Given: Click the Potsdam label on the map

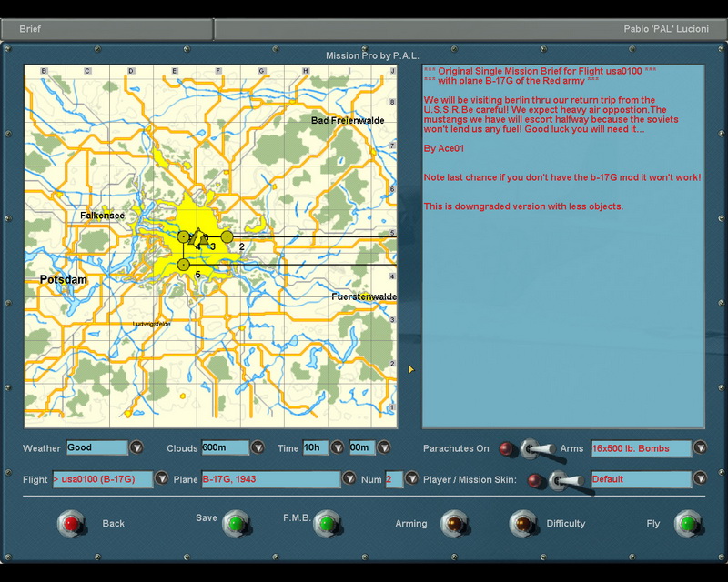Looking at the screenshot, I should 63,279.
